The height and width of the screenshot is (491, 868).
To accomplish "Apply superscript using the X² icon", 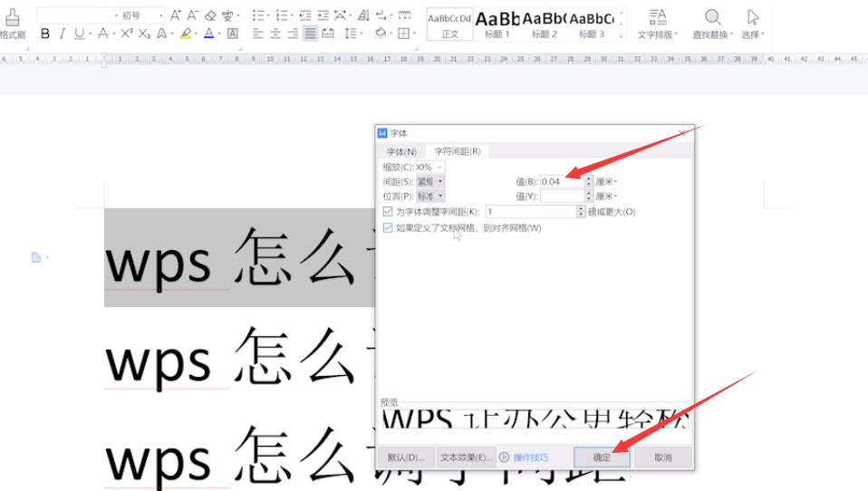I will (126, 34).
